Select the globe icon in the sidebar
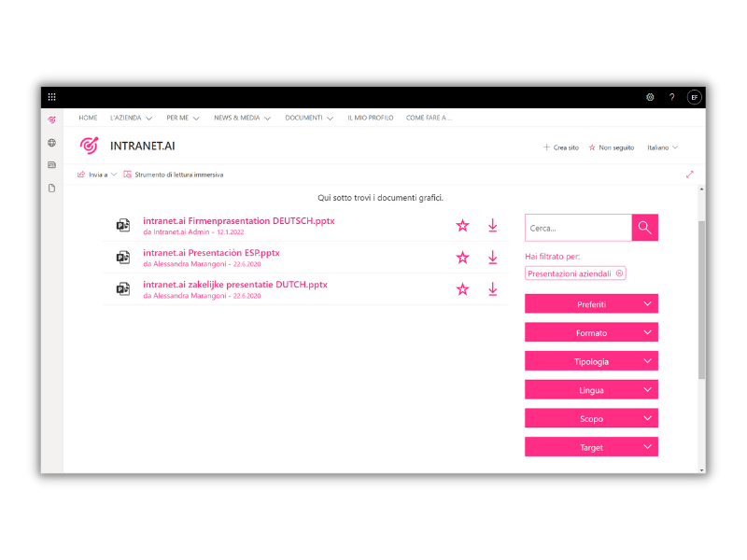The width and height of the screenshot is (747, 560). point(52,145)
